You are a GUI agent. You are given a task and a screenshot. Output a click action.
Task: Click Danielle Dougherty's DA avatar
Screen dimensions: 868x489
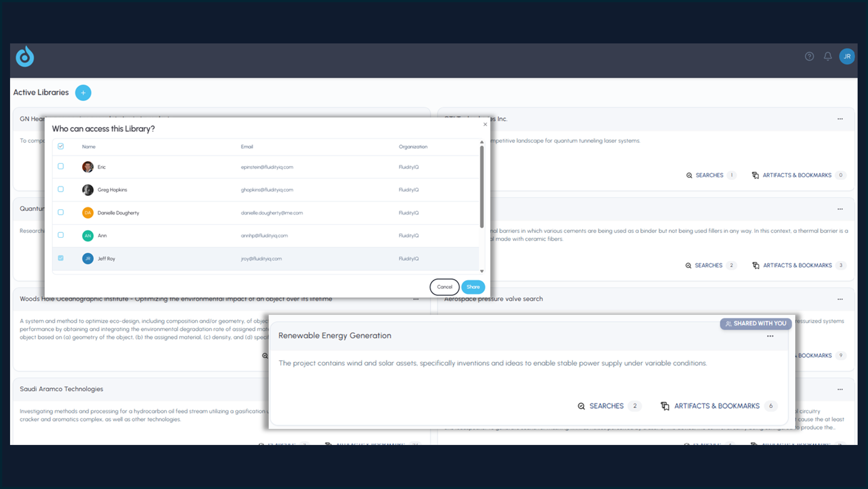point(88,213)
